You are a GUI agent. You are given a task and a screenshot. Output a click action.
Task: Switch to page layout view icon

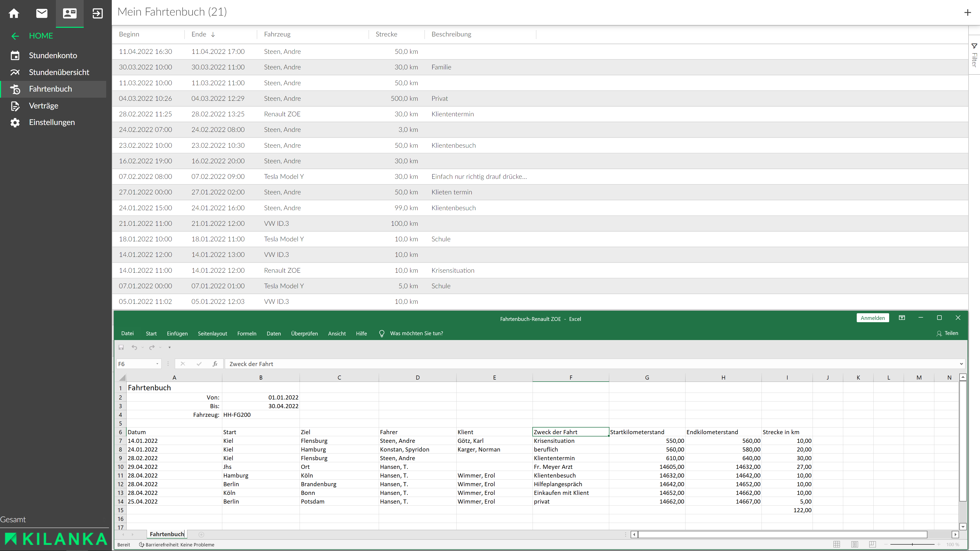[854, 545]
